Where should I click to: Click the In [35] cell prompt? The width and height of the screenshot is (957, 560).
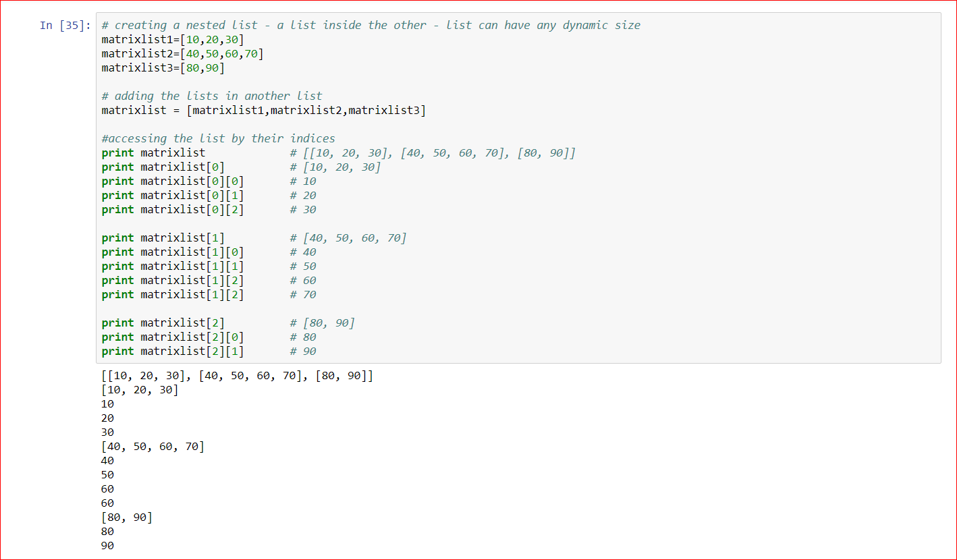tap(65, 26)
